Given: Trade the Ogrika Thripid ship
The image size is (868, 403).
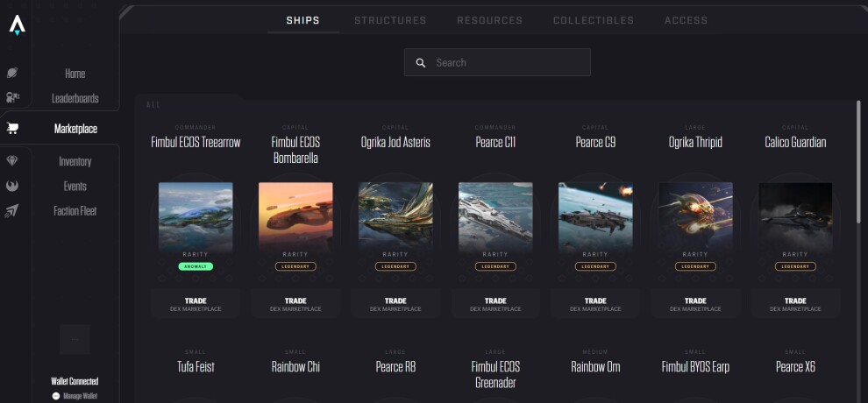Looking at the screenshot, I should (695, 304).
